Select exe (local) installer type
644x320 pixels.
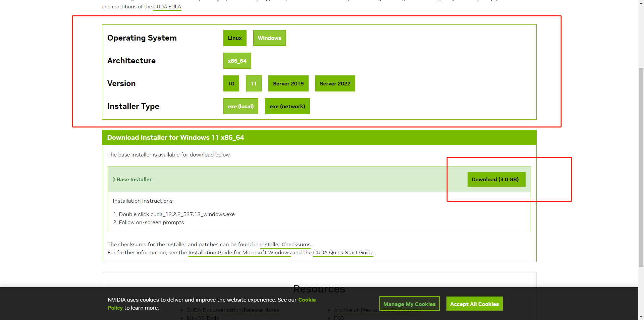point(241,106)
